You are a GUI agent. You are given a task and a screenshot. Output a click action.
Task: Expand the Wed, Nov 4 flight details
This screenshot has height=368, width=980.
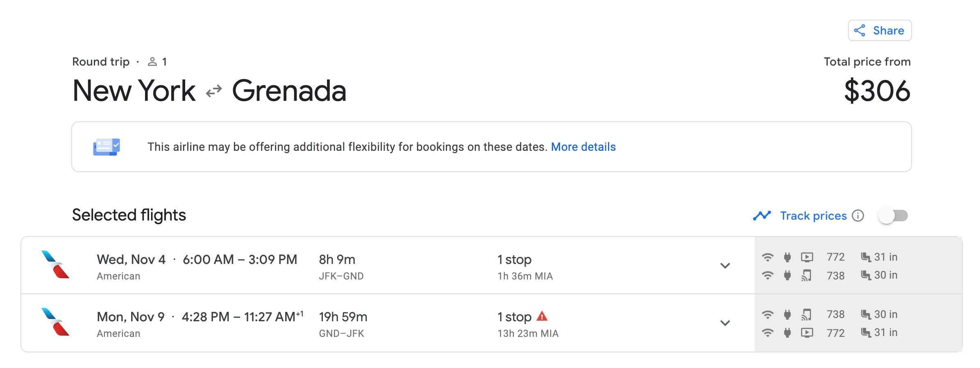pos(725,266)
